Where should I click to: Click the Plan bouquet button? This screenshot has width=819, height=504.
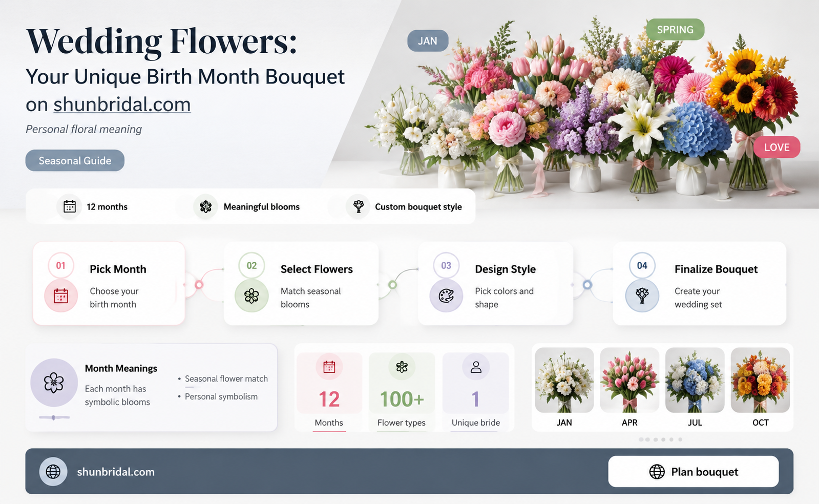pyautogui.click(x=694, y=471)
